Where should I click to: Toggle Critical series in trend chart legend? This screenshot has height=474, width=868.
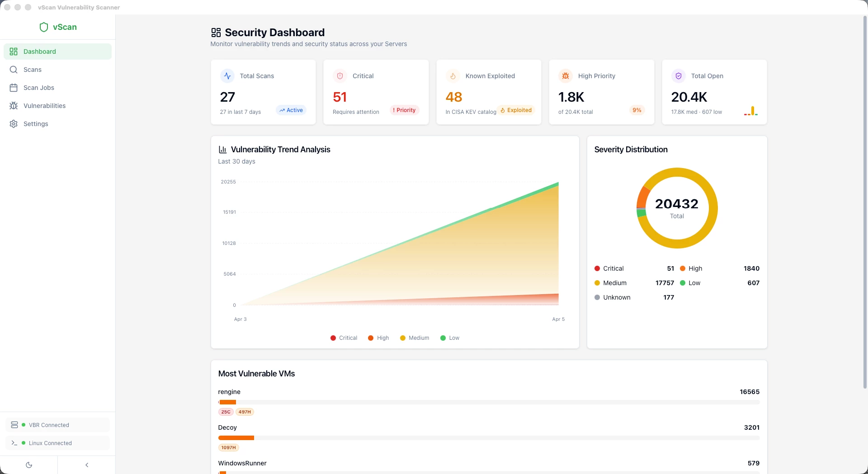tap(344, 338)
